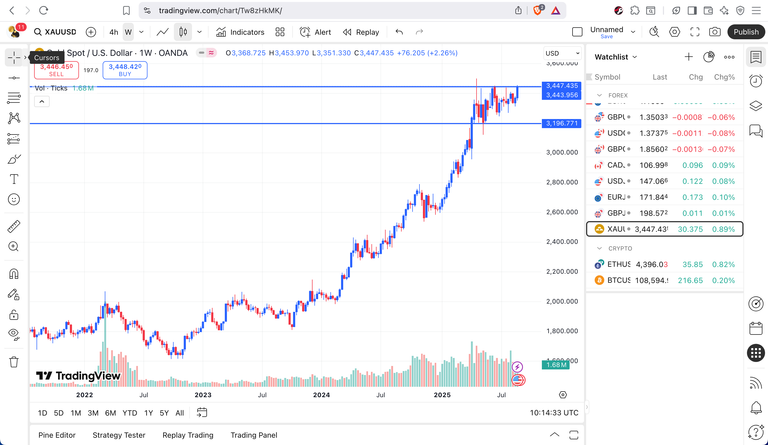Select the 1D date range
This screenshot has width=768, height=445.
click(x=43, y=413)
